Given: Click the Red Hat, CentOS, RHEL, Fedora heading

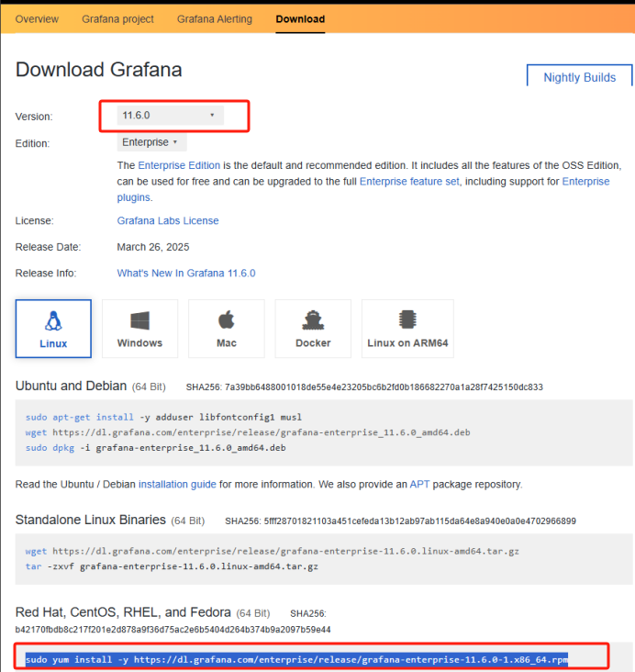Looking at the screenshot, I should (x=123, y=612).
